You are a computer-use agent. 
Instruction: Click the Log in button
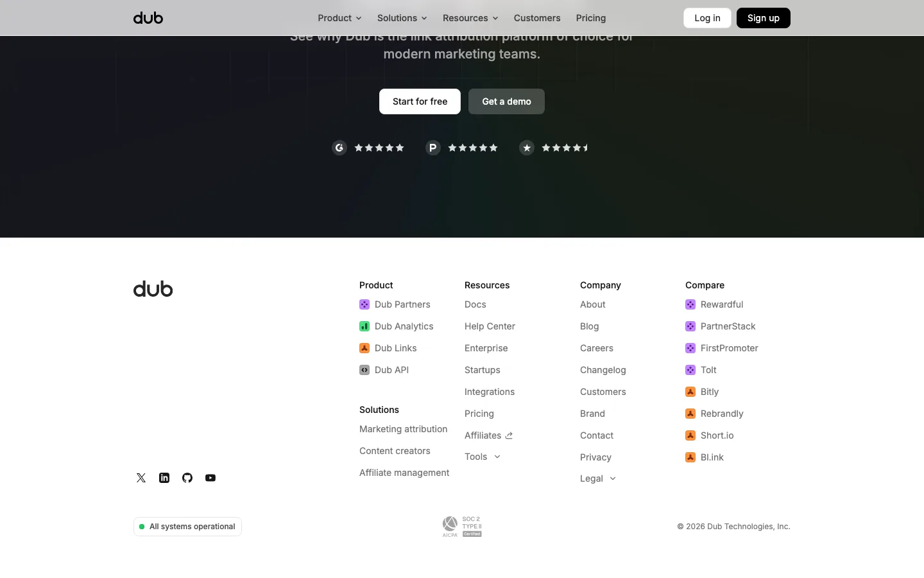click(707, 18)
